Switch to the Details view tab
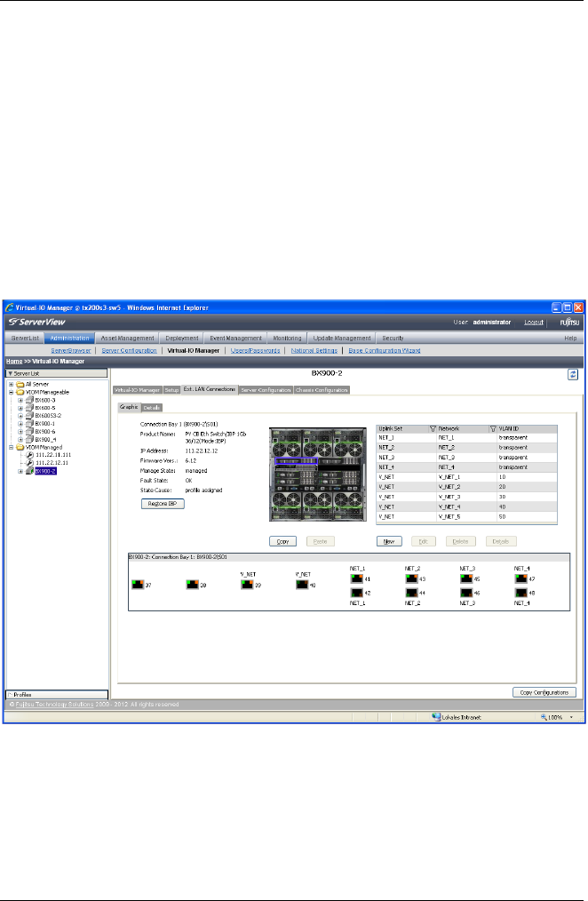Viewport: 588px width, 901px height. tap(152, 407)
